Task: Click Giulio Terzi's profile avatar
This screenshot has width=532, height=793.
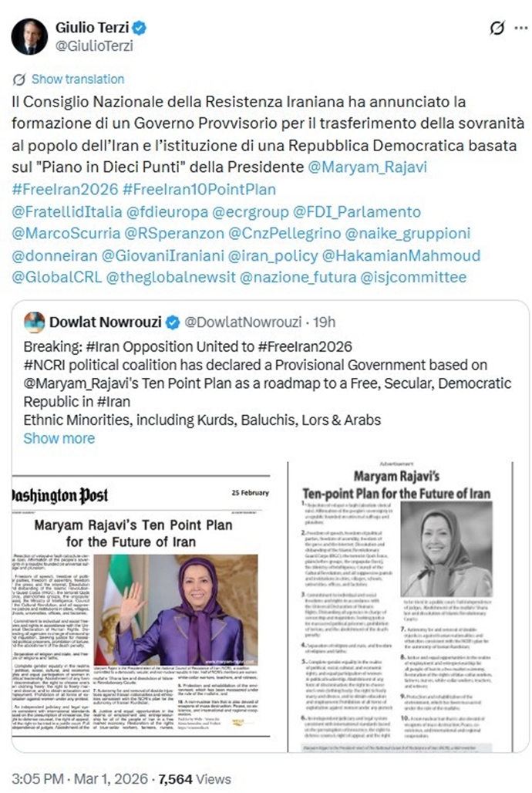Action: click(29, 37)
